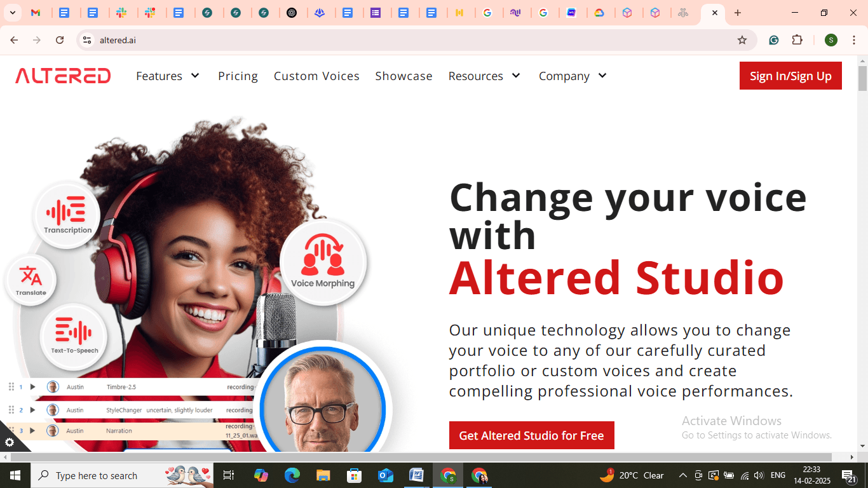Reload the altered.ai page
868x488 pixels.
(x=60, y=40)
